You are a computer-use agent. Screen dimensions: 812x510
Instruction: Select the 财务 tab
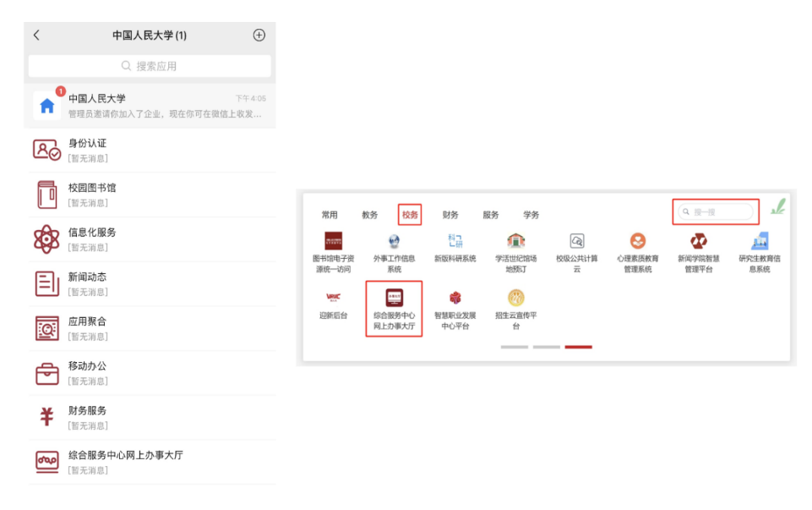(x=450, y=215)
